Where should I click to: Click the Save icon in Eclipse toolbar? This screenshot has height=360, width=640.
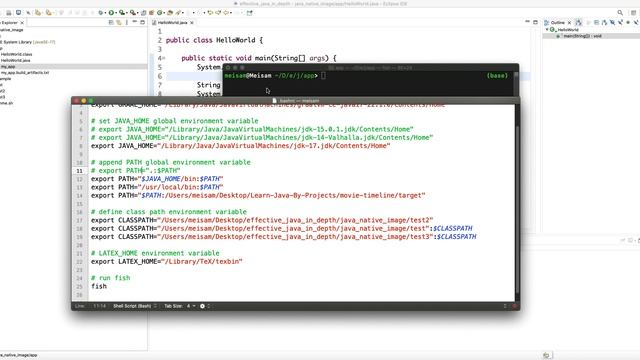8,13
